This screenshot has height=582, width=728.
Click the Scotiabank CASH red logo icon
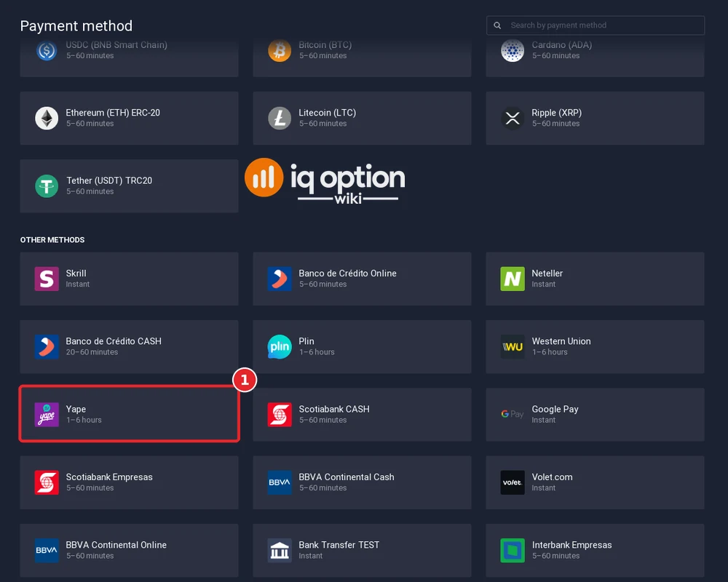[x=280, y=415]
